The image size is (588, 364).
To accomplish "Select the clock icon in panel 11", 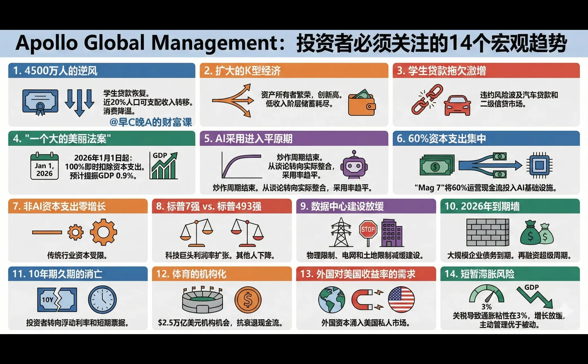I will (x=103, y=299).
